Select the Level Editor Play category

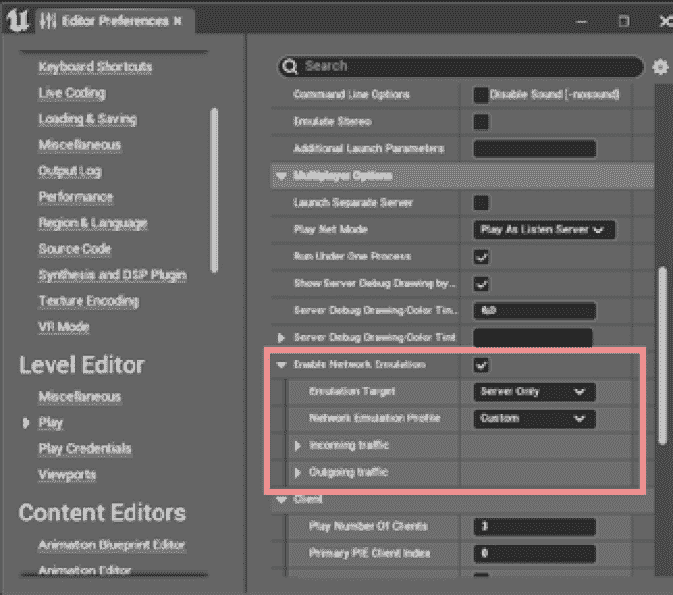point(51,423)
